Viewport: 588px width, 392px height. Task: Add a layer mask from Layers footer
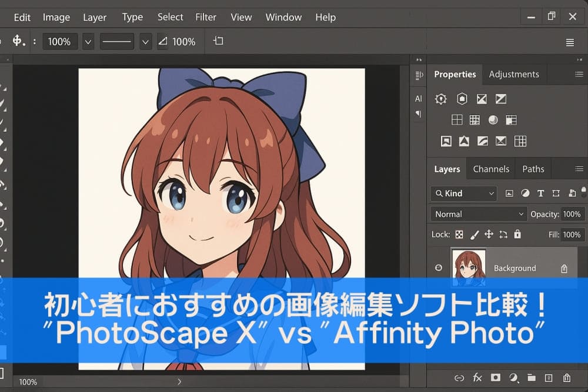coord(496,378)
